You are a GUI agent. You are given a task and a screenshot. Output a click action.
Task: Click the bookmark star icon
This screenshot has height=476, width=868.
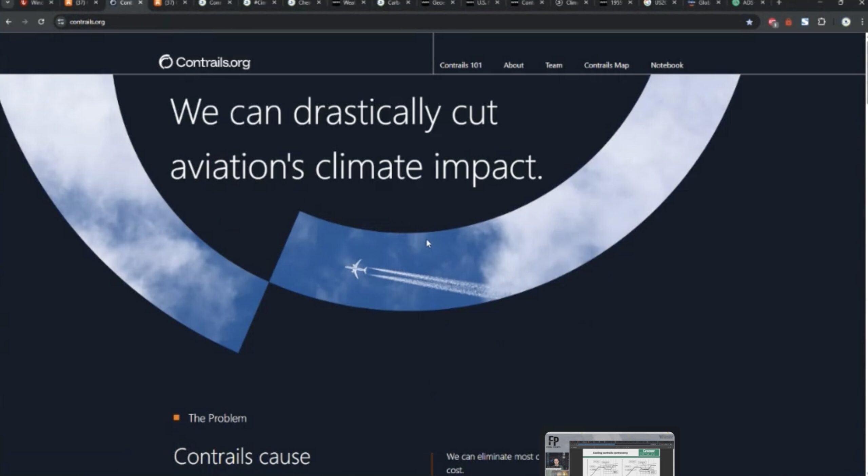point(749,22)
